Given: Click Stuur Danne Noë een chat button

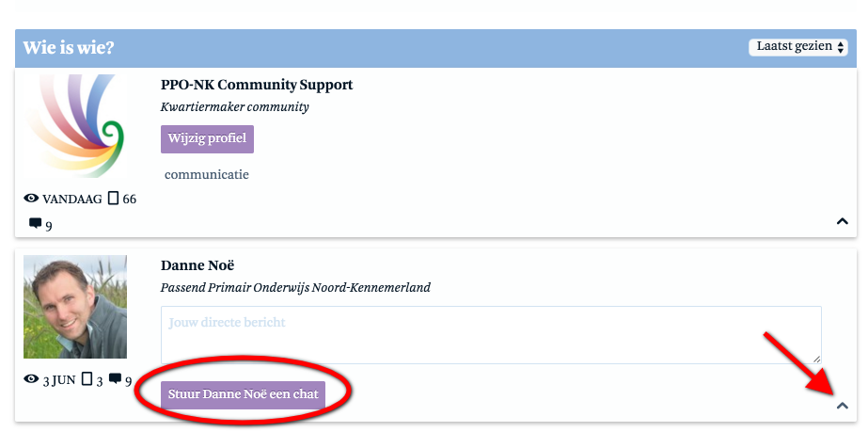Looking at the screenshot, I should [243, 395].
